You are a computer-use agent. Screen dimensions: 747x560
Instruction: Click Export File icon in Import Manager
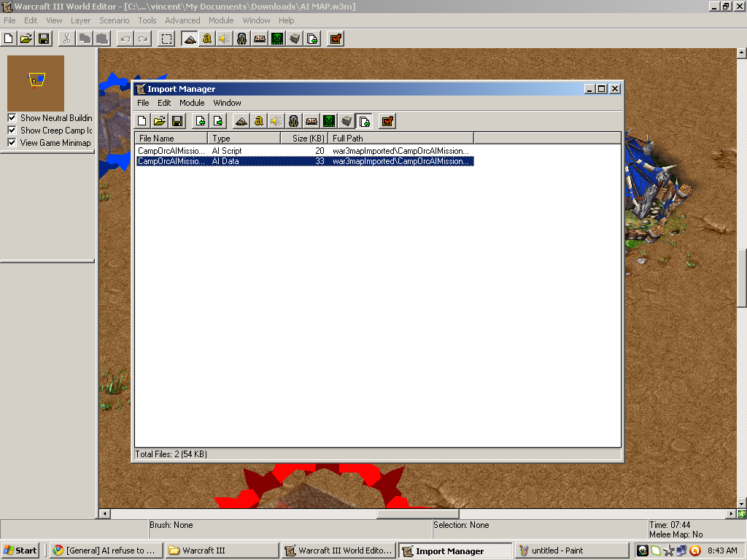[x=218, y=121]
